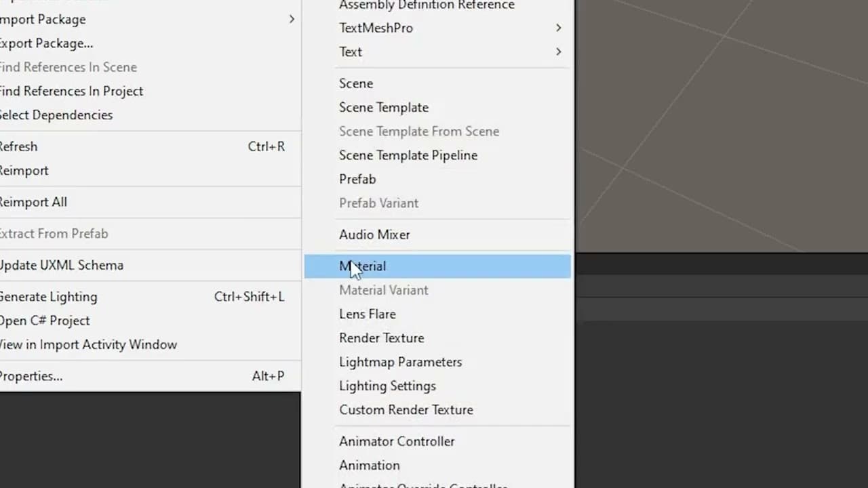Create a new Prefab
This screenshot has width=868, height=488.
click(357, 179)
